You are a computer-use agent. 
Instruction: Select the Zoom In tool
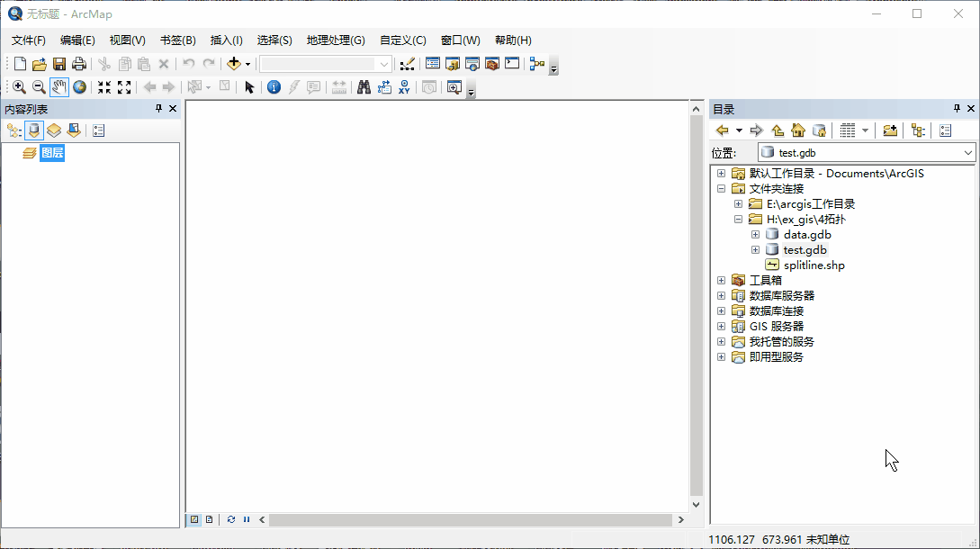20,87
